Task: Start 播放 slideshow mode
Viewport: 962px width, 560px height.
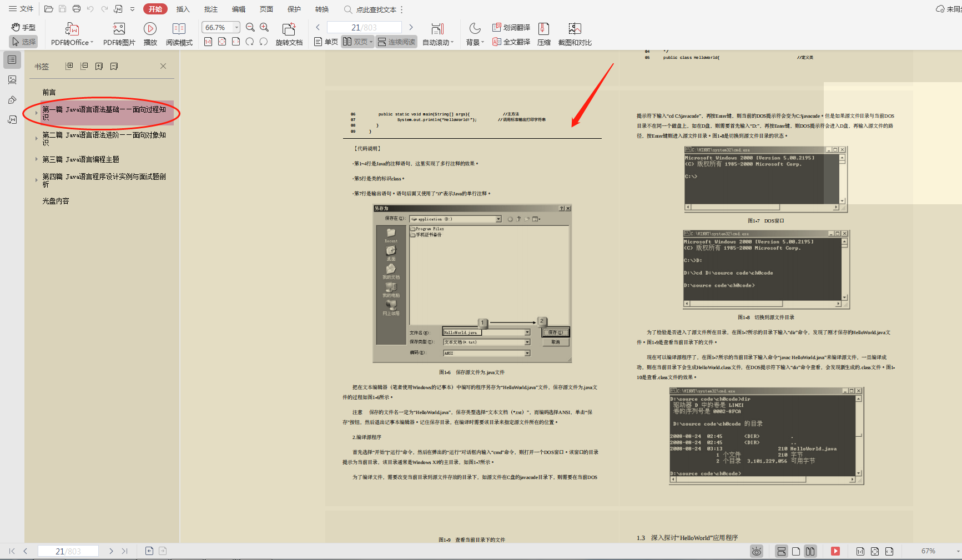Action: pos(150,34)
